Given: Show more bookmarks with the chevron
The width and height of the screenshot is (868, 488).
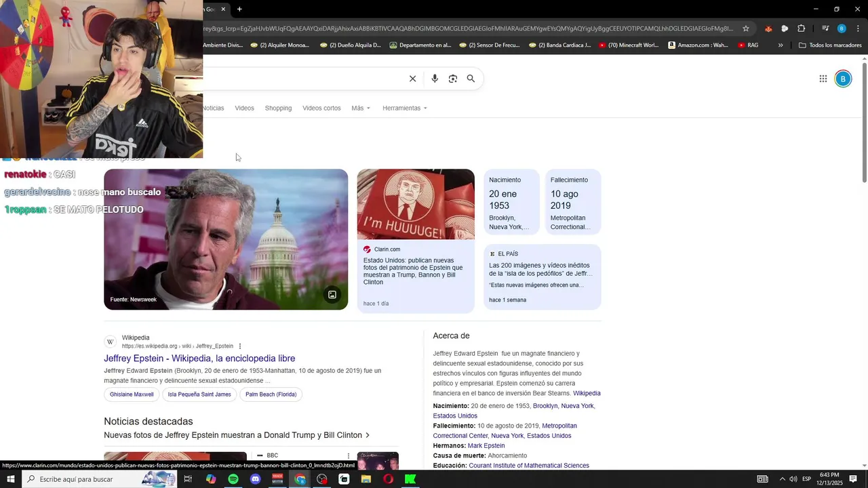Looking at the screenshot, I should click(x=781, y=45).
